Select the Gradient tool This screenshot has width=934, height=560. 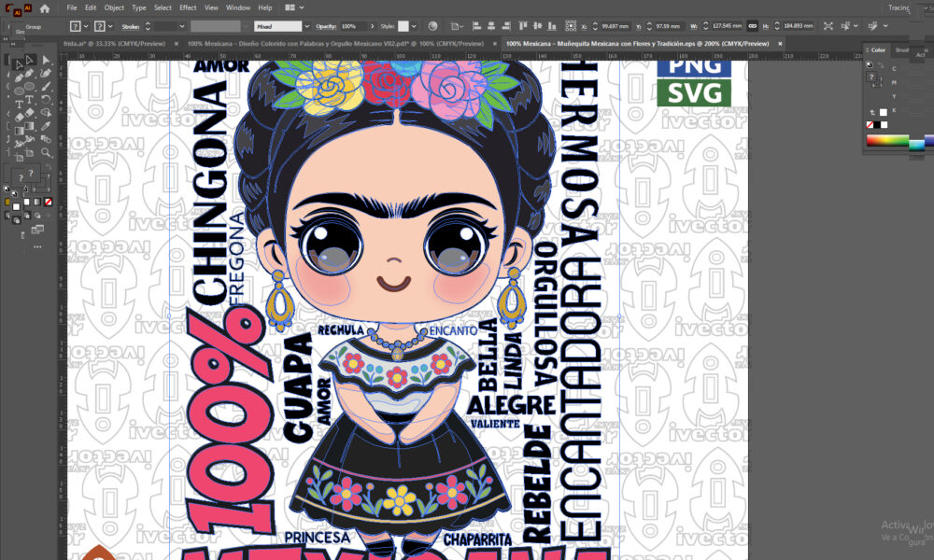tap(30, 126)
